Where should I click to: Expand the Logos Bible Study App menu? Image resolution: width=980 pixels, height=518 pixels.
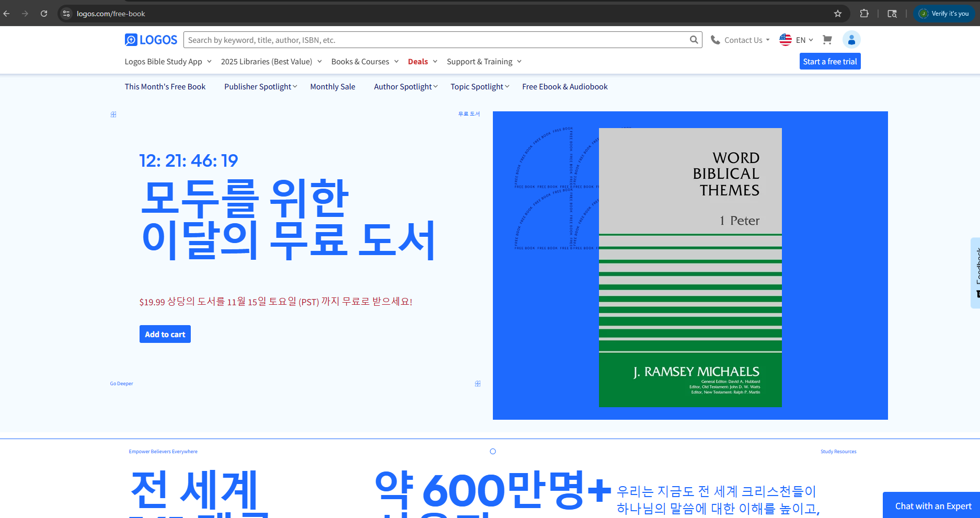[x=168, y=62]
